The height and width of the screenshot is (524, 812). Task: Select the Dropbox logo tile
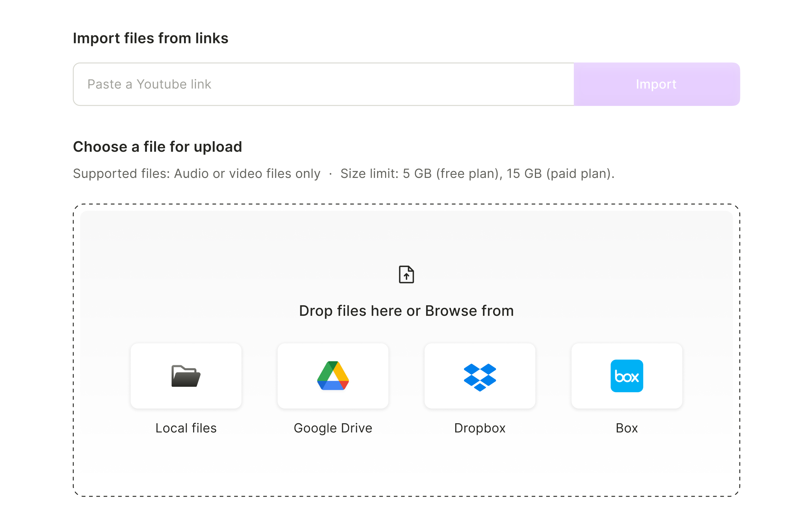click(480, 376)
